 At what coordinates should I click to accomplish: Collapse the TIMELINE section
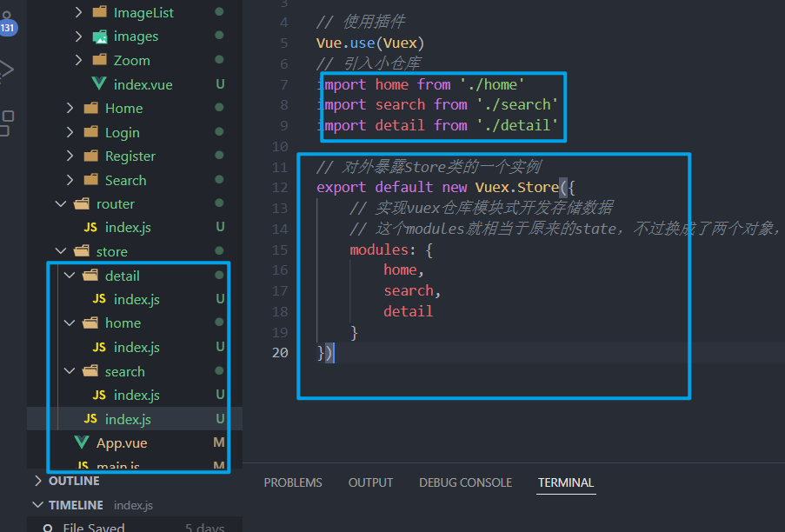pyautogui.click(x=37, y=505)
